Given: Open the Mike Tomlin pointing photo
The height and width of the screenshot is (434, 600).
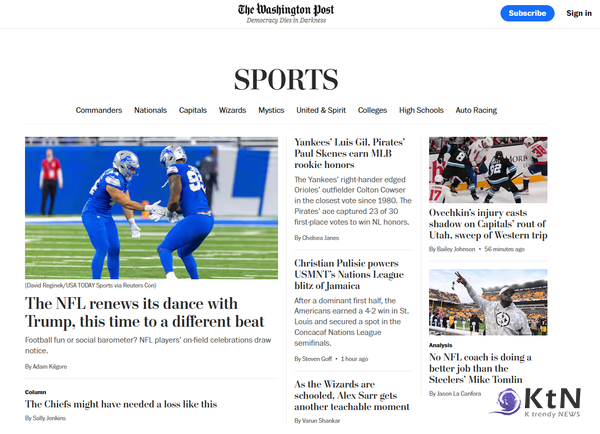Looking at the screenshot, I should pyautogui.click(x=488, y=302).
